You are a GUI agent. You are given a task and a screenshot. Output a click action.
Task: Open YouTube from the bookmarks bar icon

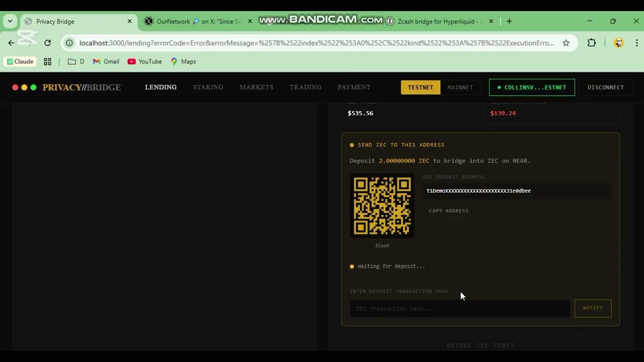click(144, 61)
